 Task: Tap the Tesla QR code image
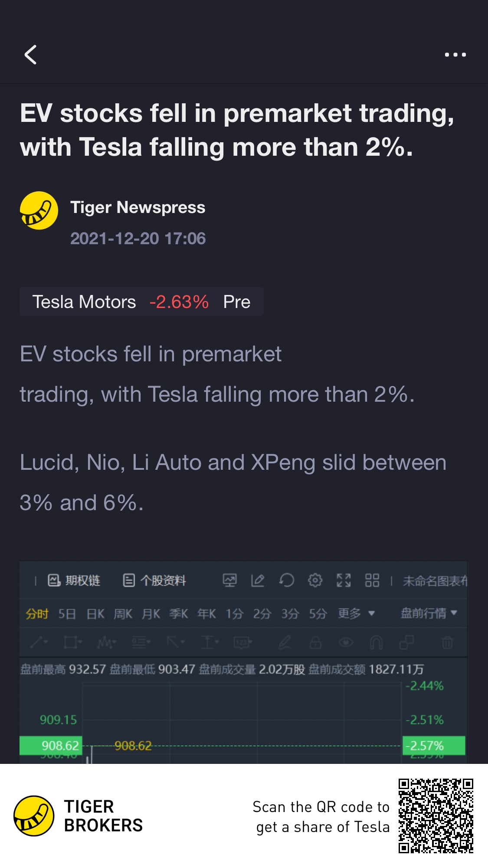[x=436, y=816]
